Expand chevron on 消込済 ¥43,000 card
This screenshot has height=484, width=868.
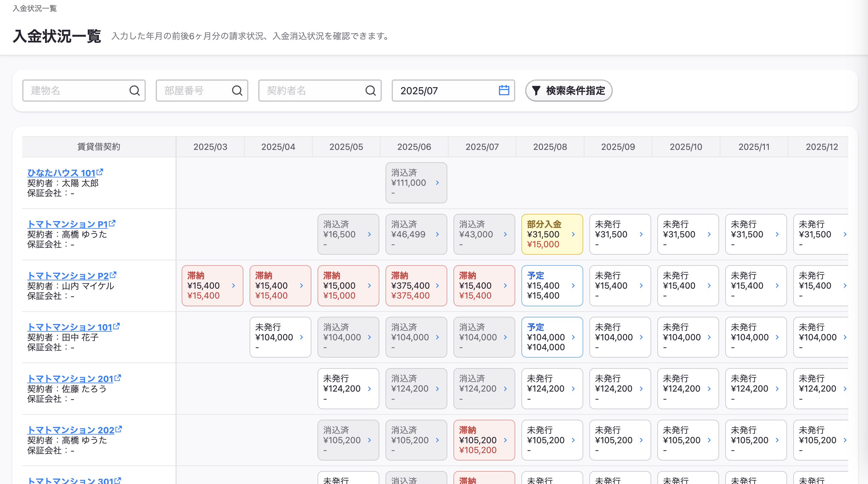pos(505,234)
